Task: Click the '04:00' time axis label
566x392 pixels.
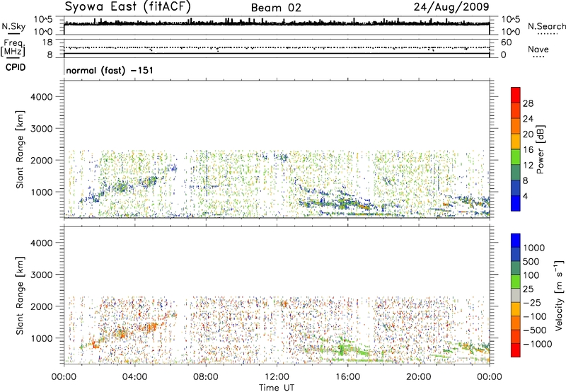Action: coord(134,377)
